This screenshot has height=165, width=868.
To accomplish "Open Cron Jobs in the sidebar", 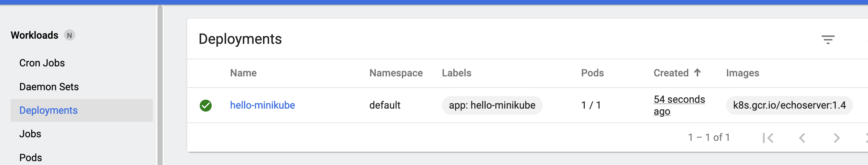I will [x=42, y=63].
